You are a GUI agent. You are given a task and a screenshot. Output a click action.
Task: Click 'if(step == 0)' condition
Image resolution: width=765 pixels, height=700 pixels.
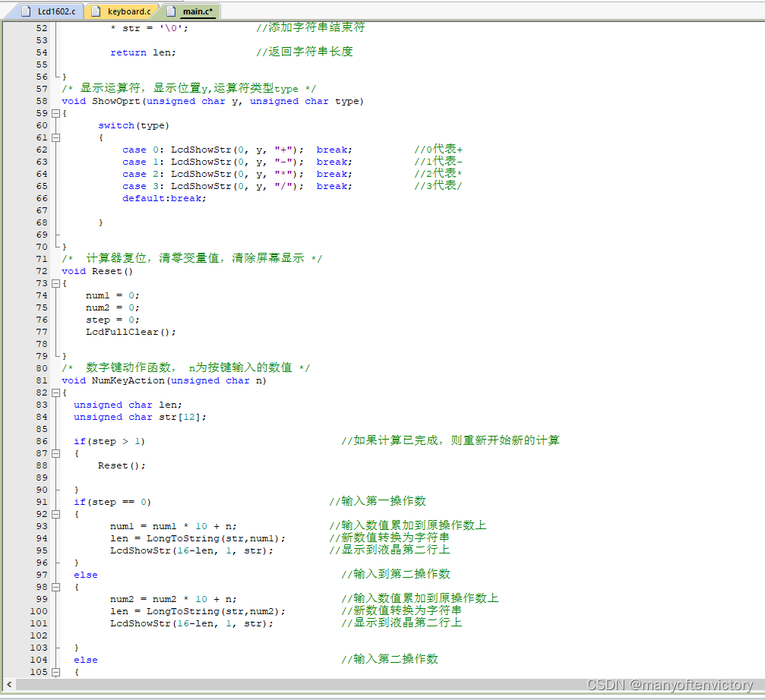pyautogui.click(x=112, y=502)
